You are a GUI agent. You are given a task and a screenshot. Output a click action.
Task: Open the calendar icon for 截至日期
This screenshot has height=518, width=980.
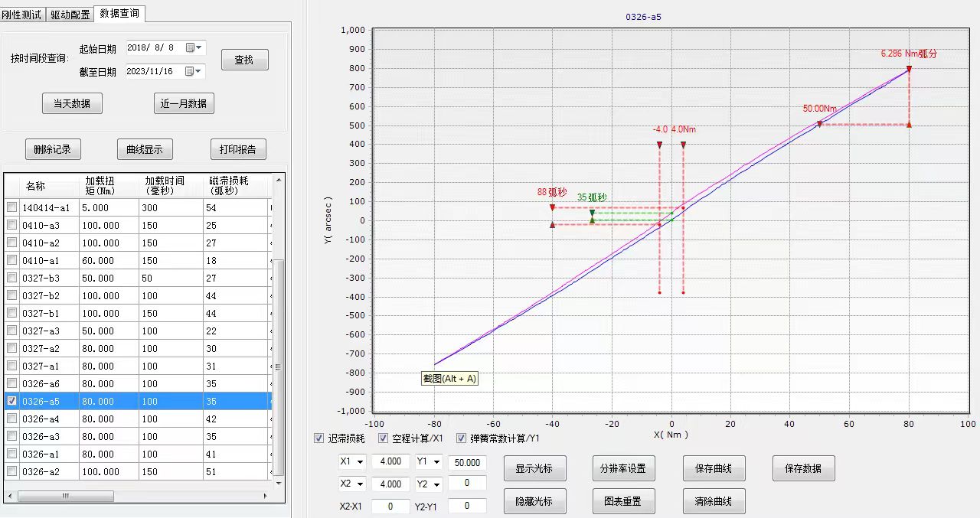tap(190, 71)
